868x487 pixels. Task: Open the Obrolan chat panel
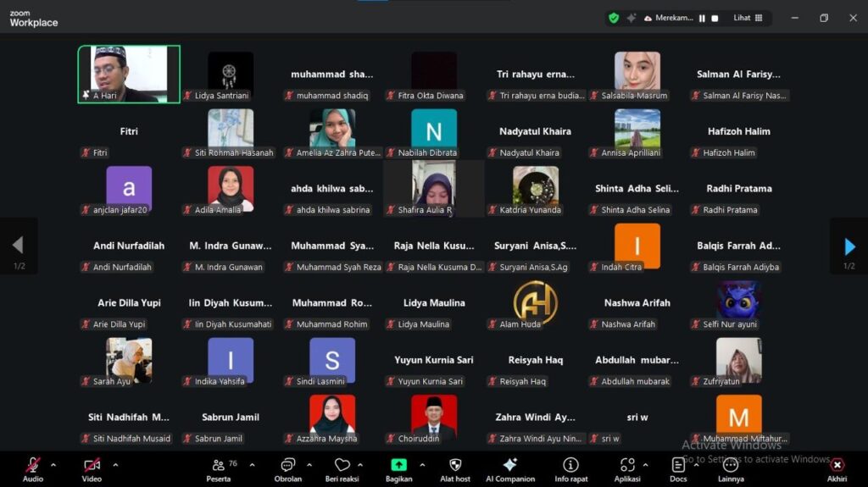click(x=287, y=466)
